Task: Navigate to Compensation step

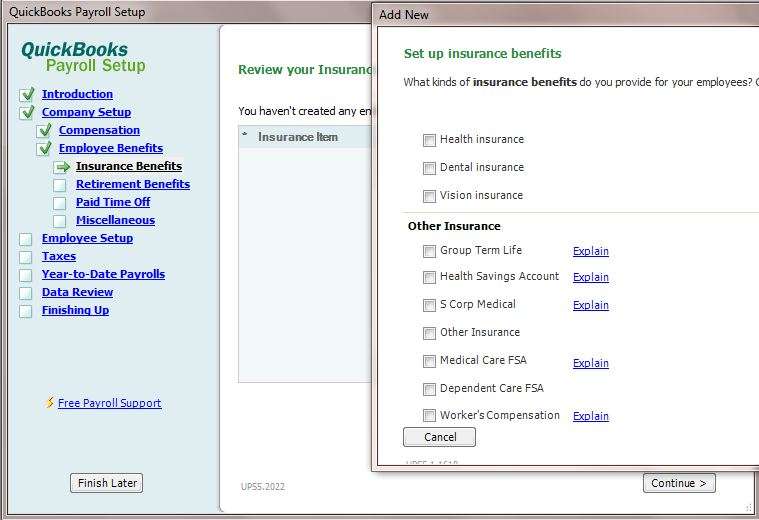Action: [x=99, y=130]
